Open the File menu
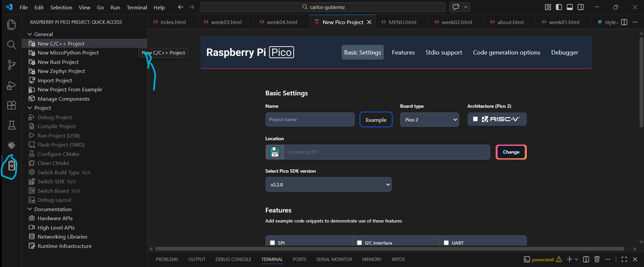This screenshot has width=644, height=267. 24,7
